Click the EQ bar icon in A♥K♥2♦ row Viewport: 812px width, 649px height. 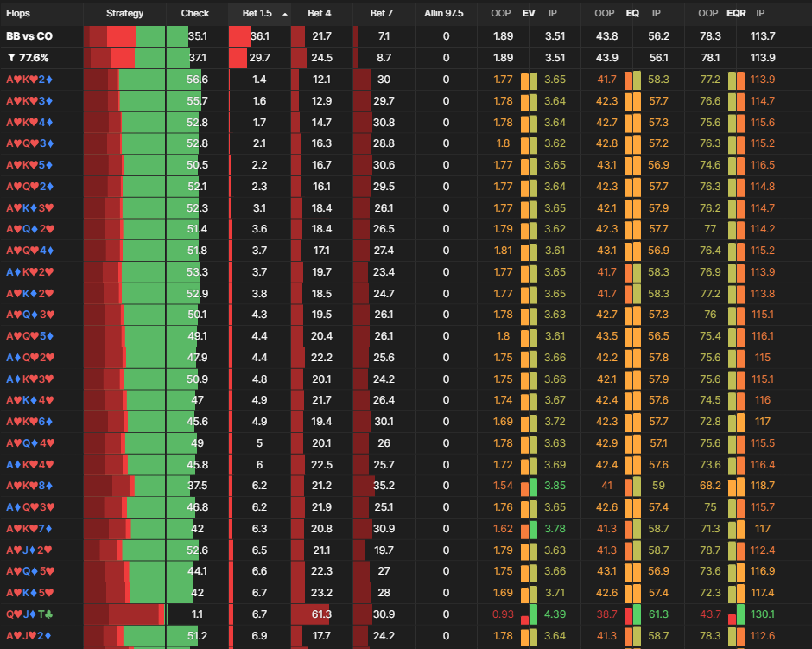click(x=632, y=80)
